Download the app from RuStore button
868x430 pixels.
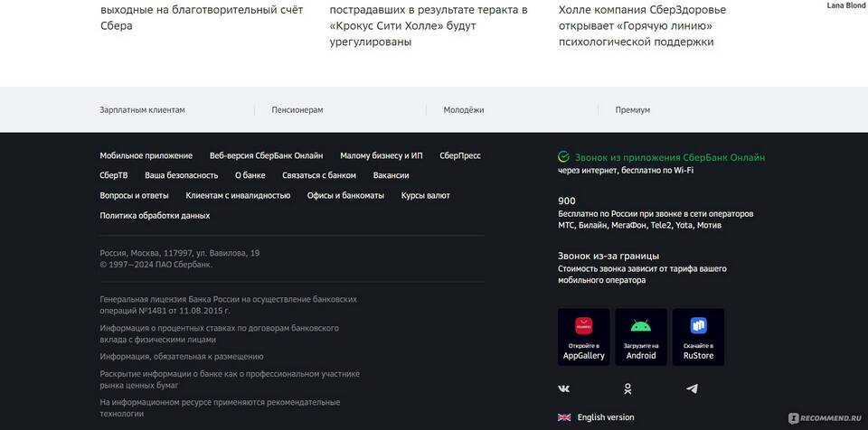point(698,337)
